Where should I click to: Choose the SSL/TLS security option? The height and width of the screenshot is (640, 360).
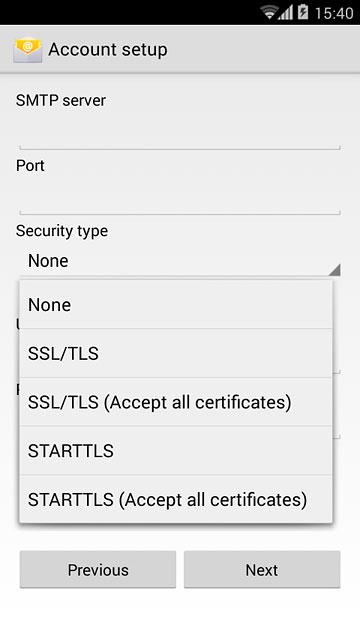176,353
